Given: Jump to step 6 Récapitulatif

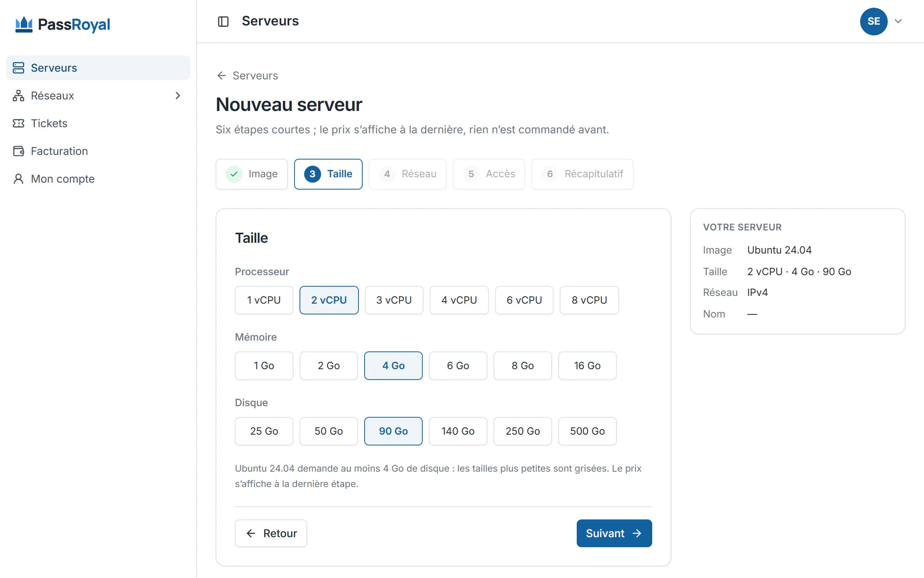Looking at the screenshot, I should click(x=583, y=174).
